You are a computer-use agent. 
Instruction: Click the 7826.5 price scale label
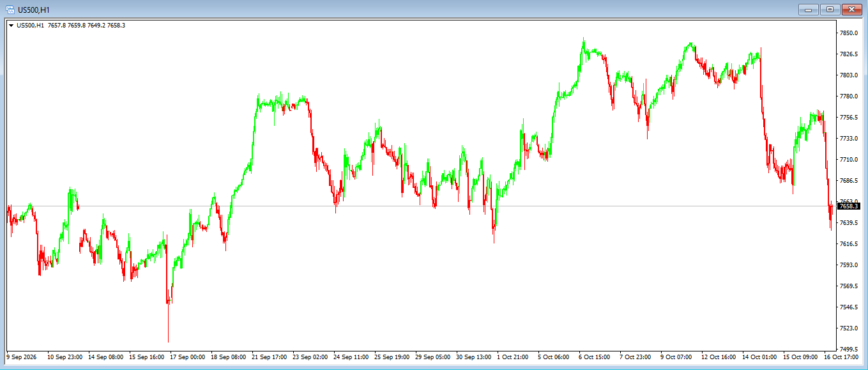click(848, 54)
